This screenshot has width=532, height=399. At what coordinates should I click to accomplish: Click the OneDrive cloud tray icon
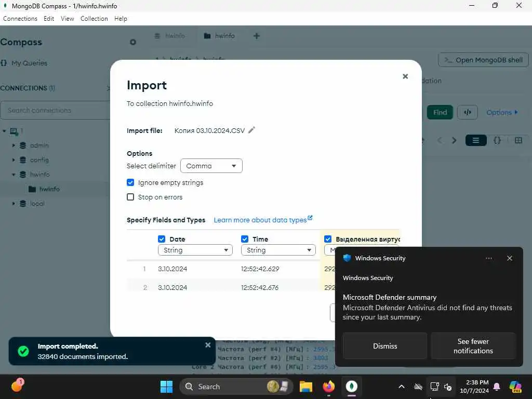[418, 387]
